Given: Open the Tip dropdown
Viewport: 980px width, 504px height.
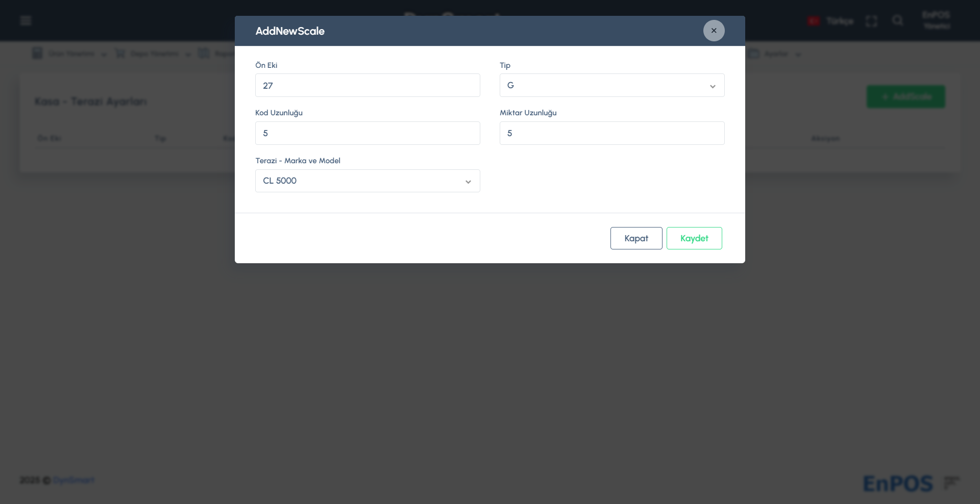Looking at the screenshot, I should coord(611,85).
